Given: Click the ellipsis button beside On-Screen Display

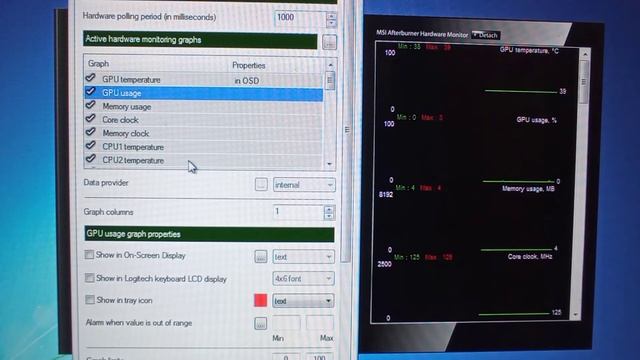Looking at the screenshot, I should [x=261, y=256].
